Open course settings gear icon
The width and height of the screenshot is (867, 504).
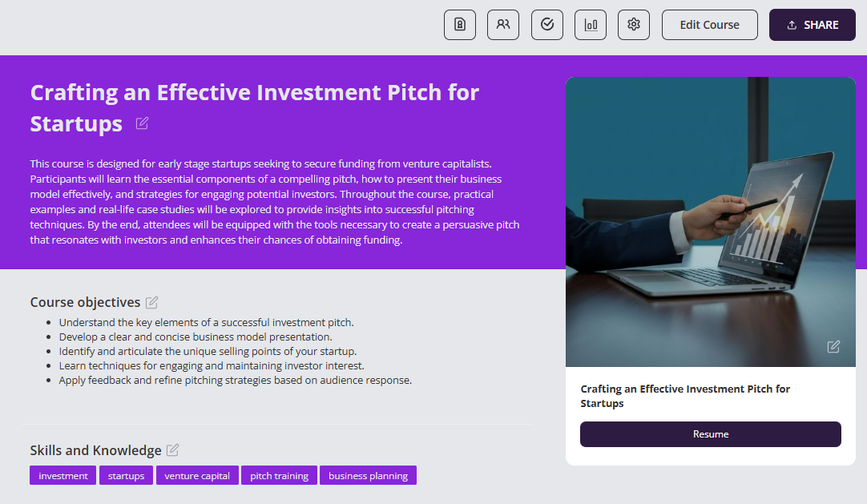coord(634,25)
